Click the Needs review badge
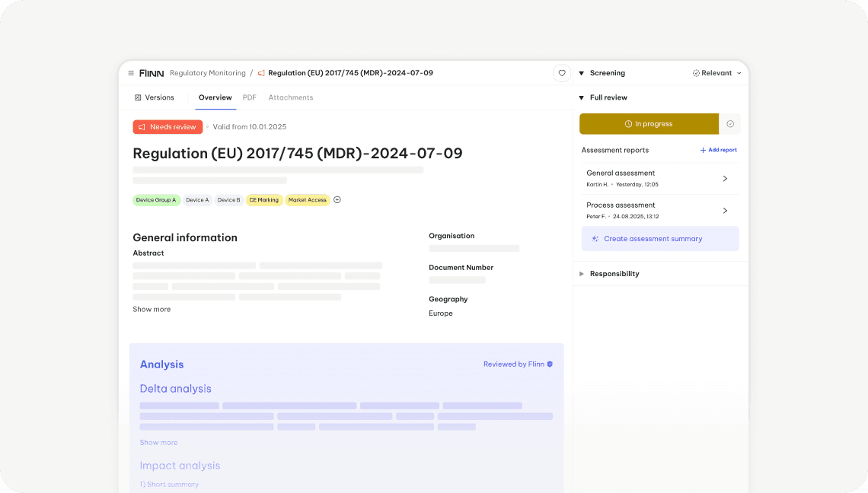 (x=168, y=127)
